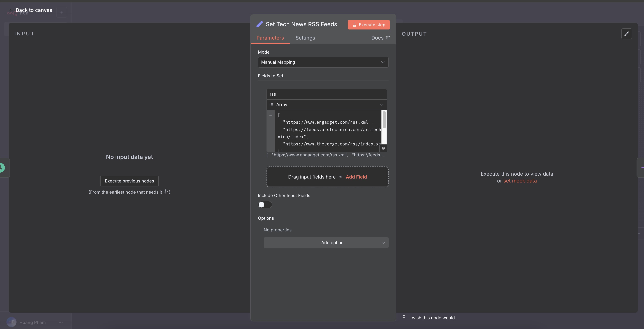Image resolution: width=644 pixels, height=329 pixels.
Task: Click the plus icon near Back to canvas
Action: [61, 12]
